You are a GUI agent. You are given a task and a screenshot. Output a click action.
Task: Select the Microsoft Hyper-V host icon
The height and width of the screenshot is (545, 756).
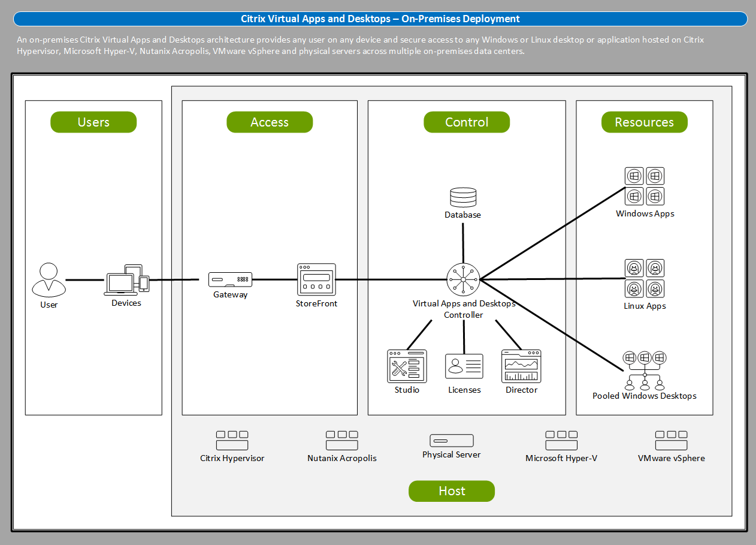coord(561,441)
